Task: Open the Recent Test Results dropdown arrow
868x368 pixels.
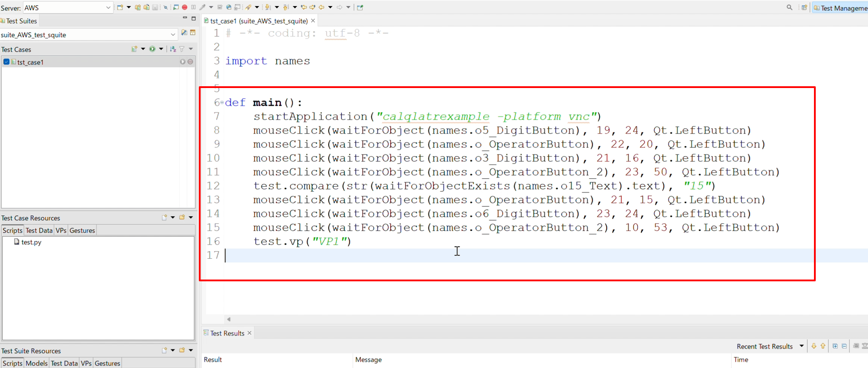Action: (x=802, y=346)
